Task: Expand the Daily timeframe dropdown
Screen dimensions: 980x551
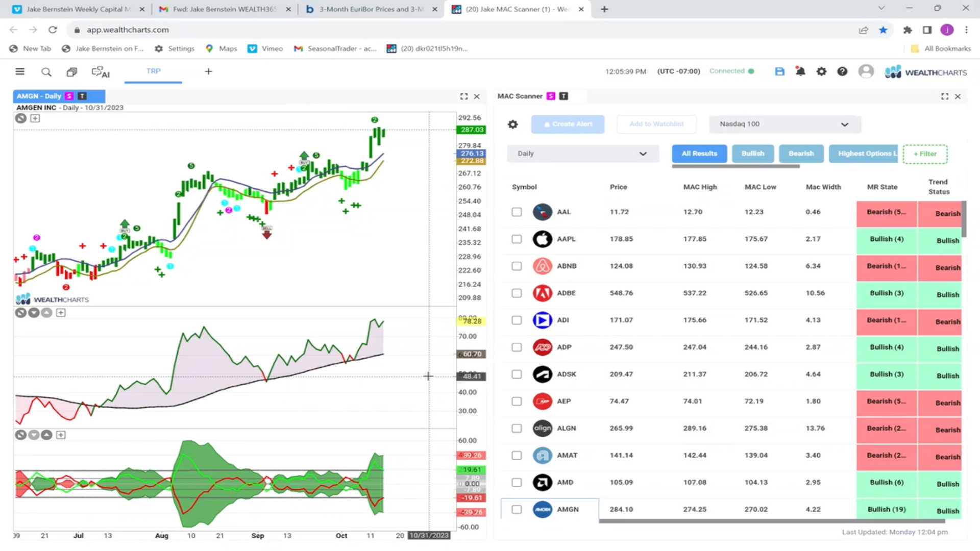Action: click(x=582, y=154)
